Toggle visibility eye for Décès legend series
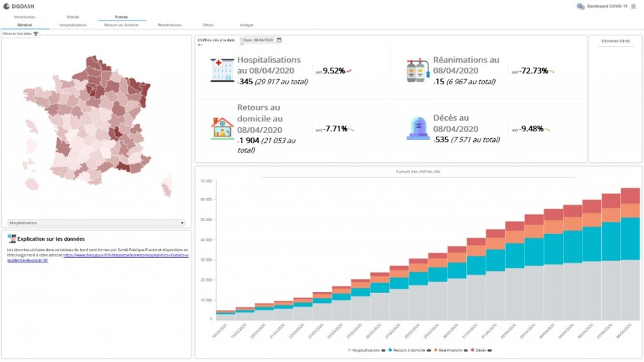644x362 pixels. coord(489,351)
